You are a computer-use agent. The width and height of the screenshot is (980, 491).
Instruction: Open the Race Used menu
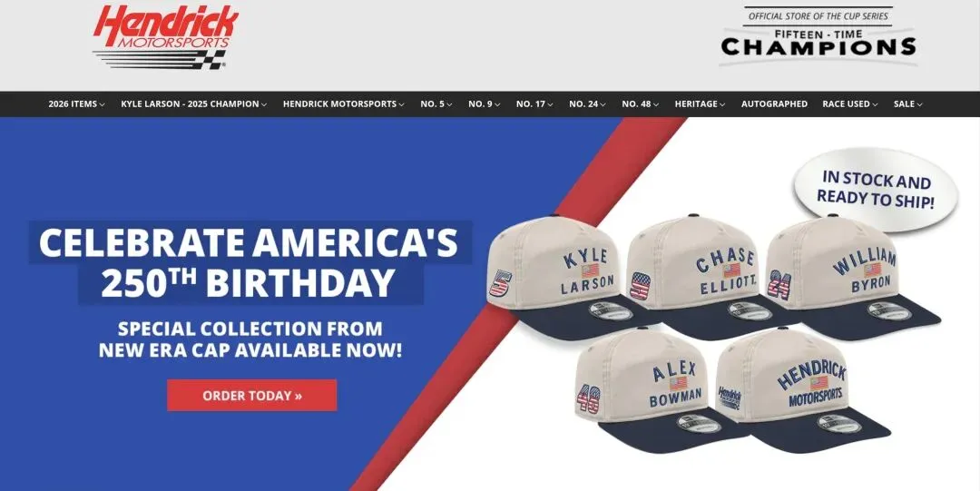coord(849,103)
